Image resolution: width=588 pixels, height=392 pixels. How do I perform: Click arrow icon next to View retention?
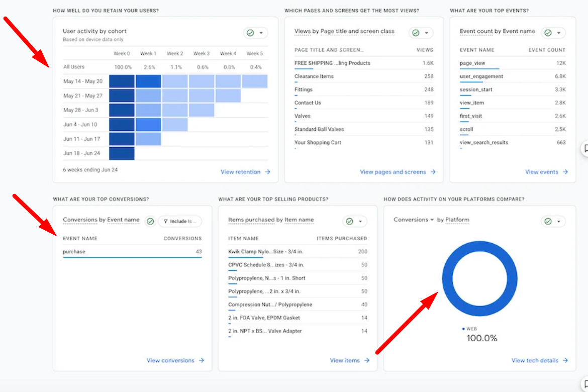[268, 172]
